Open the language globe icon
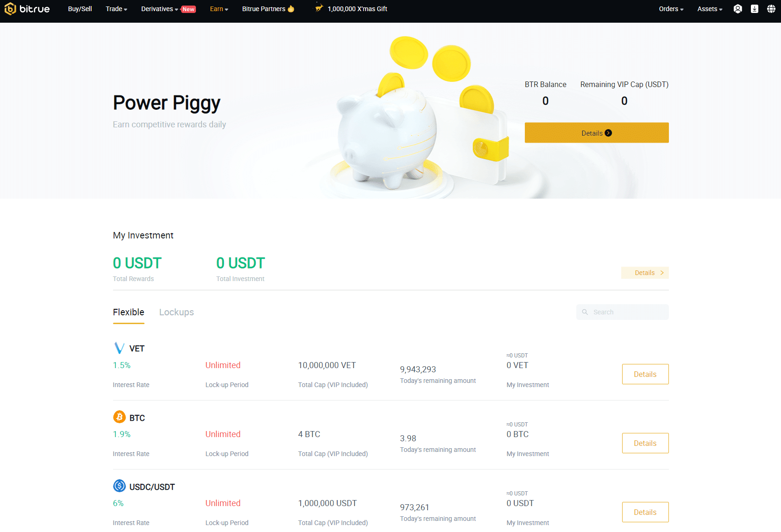This screenshot has height=532, width=781. coord(771,9)
